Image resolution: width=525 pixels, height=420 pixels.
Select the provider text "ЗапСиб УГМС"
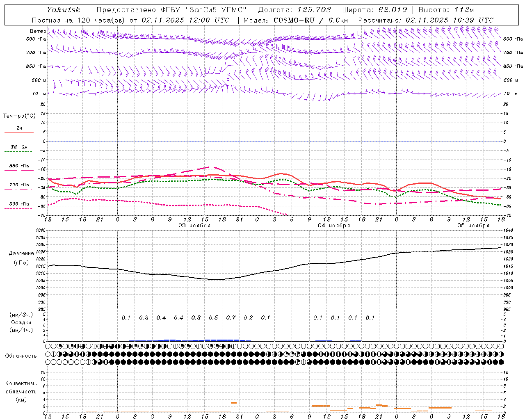click(x=216, y=10)
